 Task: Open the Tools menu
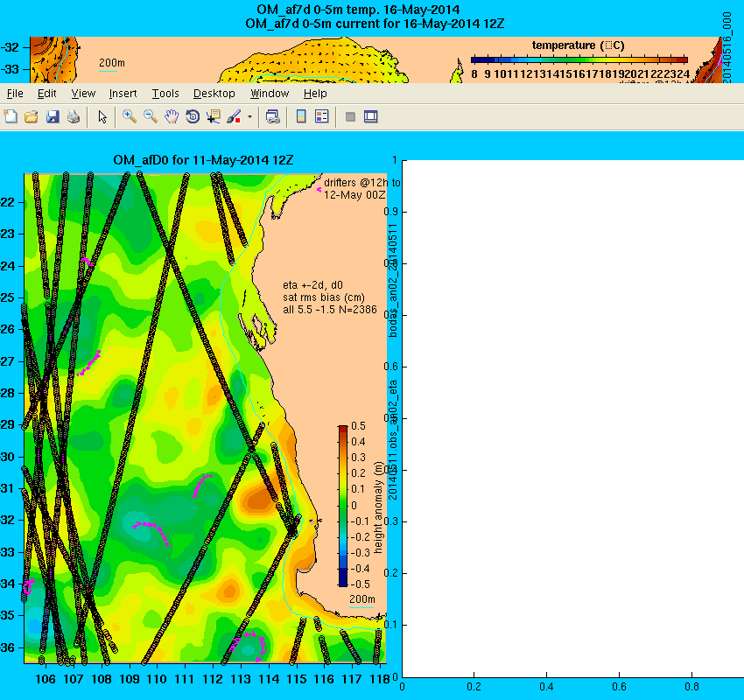coord(165,94)
